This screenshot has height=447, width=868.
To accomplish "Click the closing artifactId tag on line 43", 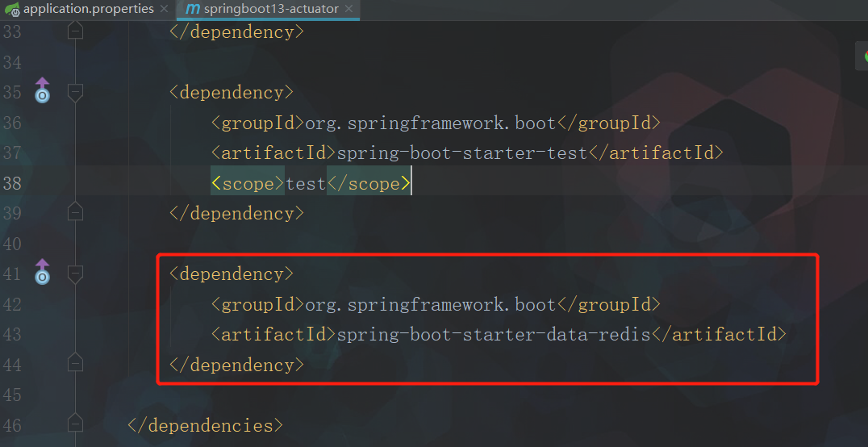I will 719,335.
